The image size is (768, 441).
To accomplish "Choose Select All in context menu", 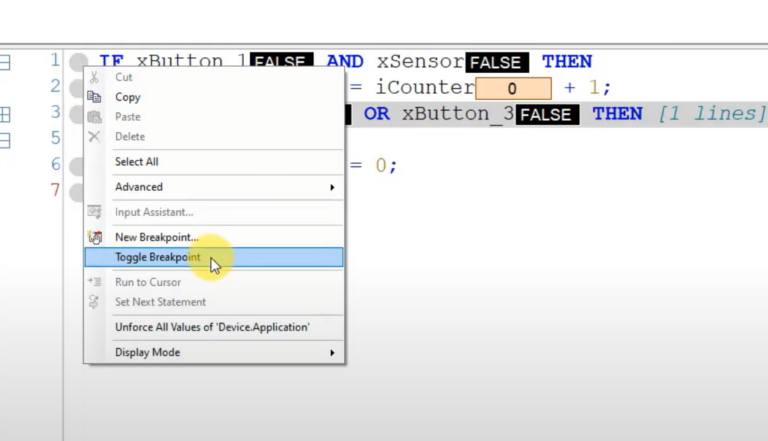I will 137,162.
